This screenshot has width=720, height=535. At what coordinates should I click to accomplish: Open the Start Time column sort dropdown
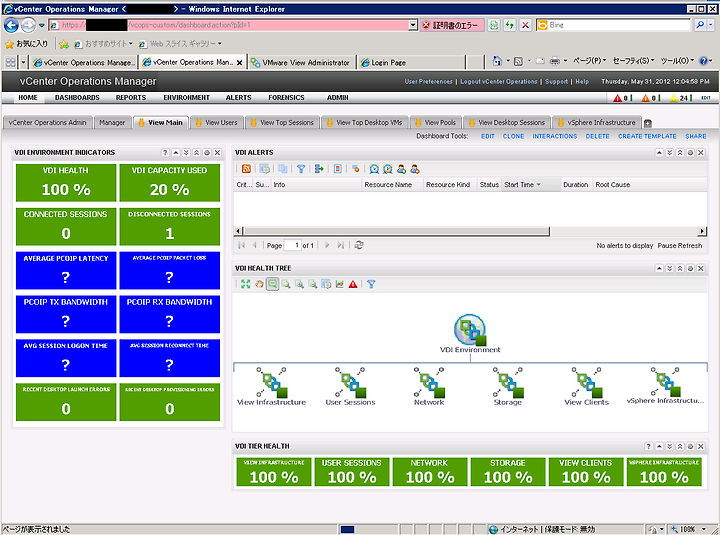click(539, 185)
